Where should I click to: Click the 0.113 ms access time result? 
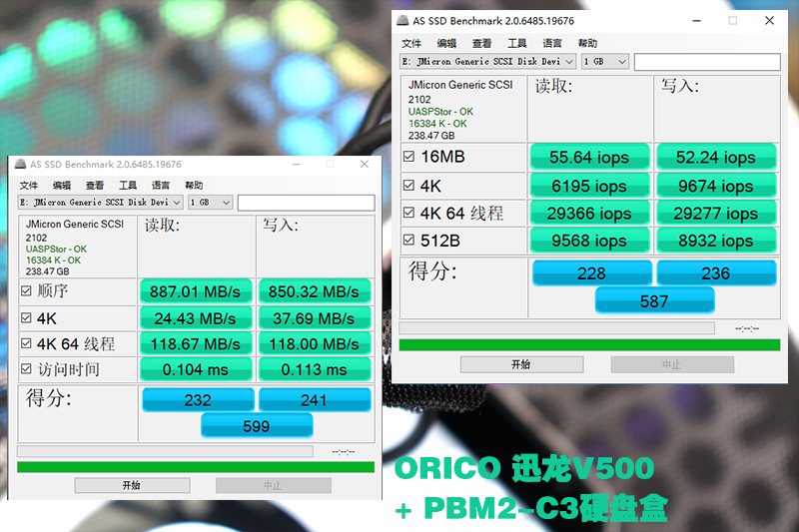(x=315, y=369)
